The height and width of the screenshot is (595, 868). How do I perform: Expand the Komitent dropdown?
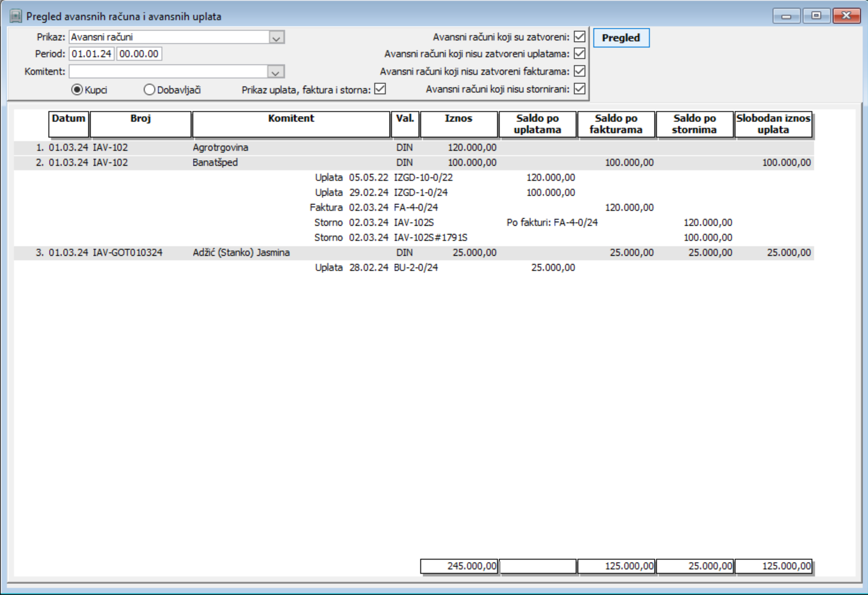276,72
